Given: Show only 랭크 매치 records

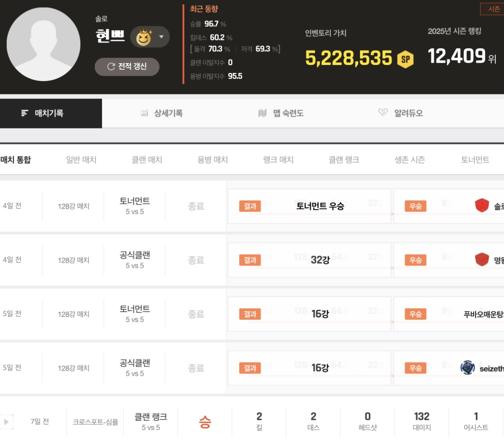Looking at the screenshot, I should point(278,160).
